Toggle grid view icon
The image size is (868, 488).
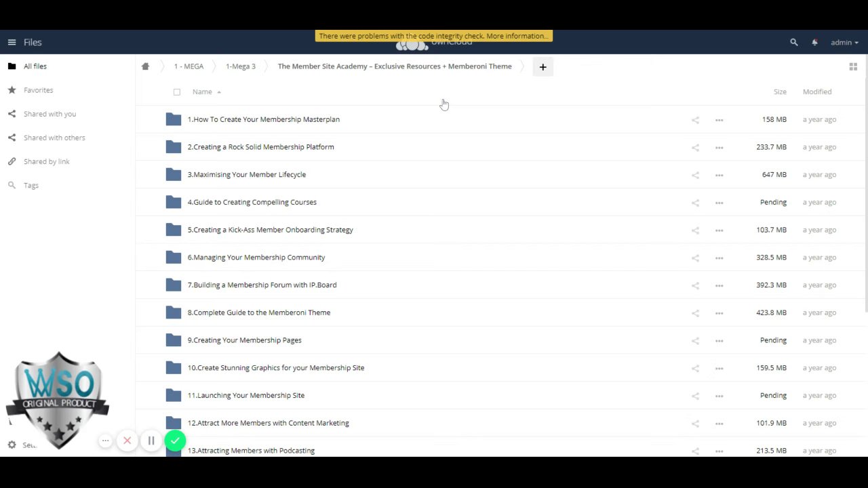coord(853,66)
